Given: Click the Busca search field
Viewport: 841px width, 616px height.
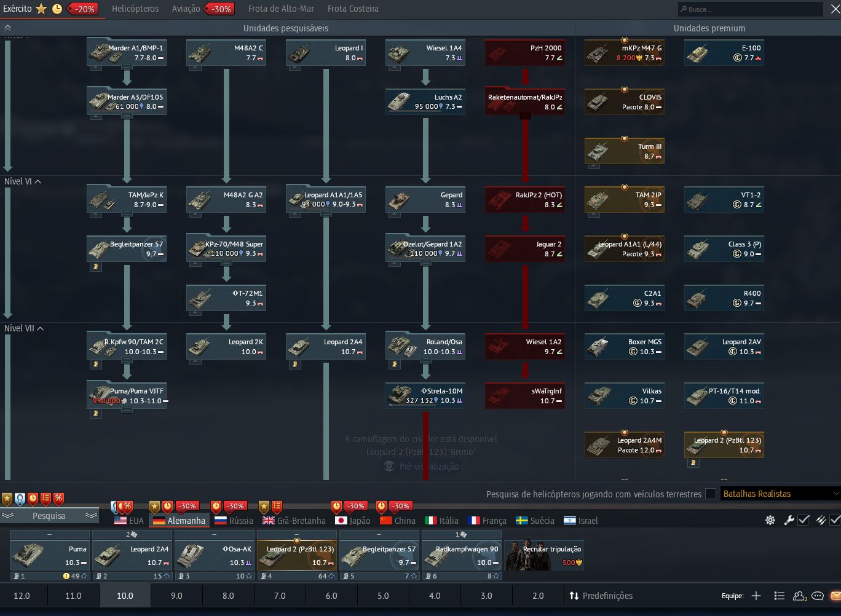Looking at the screenshot, I should pyautogui.click(x=750, y=9).
